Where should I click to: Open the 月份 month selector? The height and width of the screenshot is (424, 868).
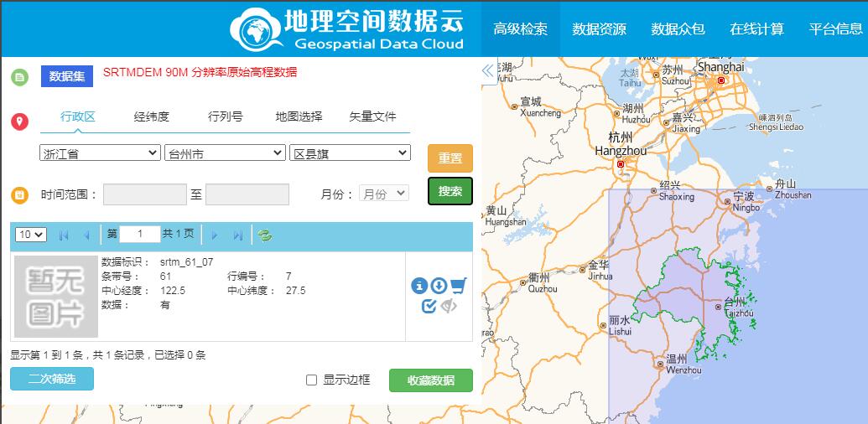coord(383,194)
